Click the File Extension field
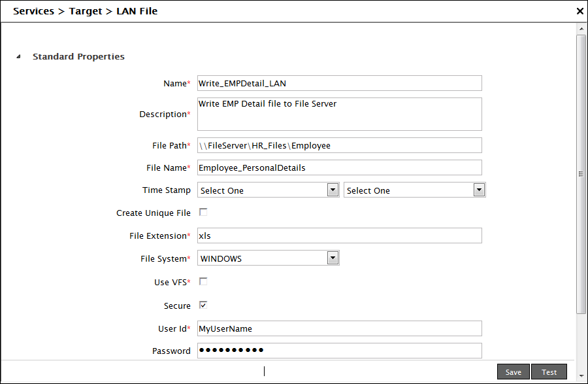Image resolution: width=588 pixels, height=384 pixels. [x=339, y=236]
